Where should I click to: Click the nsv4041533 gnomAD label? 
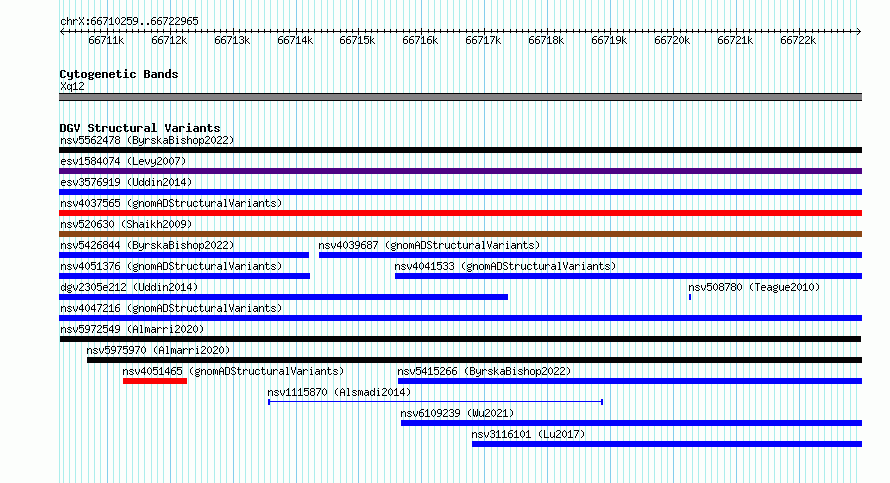point(505,266)
